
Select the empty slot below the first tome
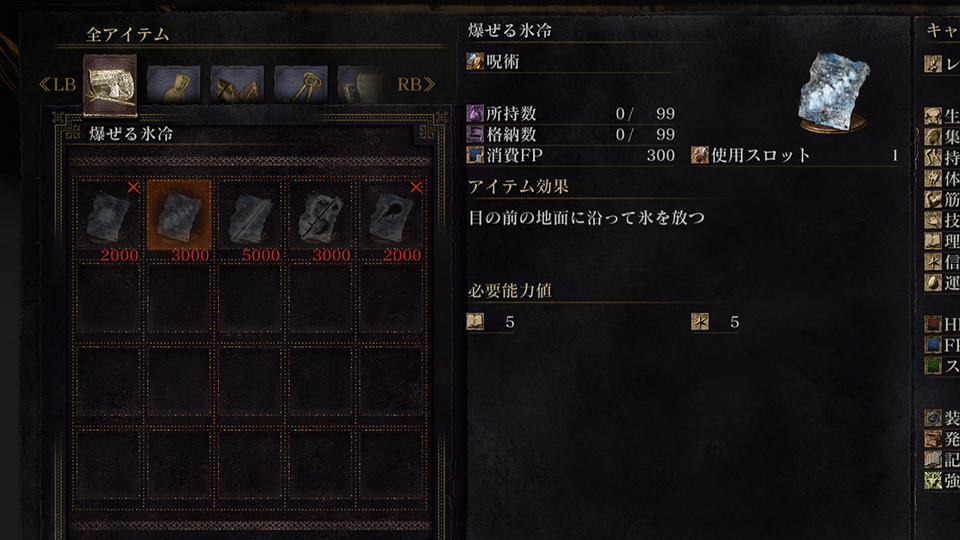point(108,299)
